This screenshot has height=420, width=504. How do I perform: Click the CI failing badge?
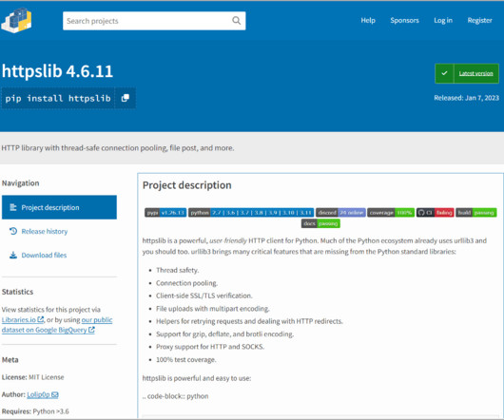click(436, 213)
